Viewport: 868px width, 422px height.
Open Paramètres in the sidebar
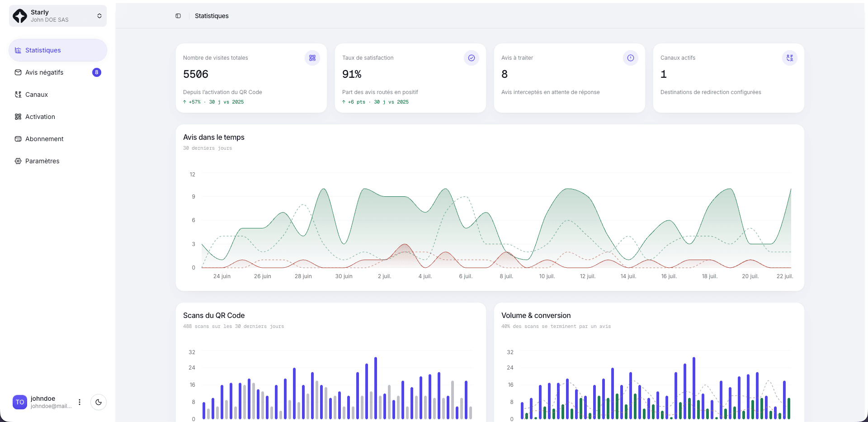[58, 161]
